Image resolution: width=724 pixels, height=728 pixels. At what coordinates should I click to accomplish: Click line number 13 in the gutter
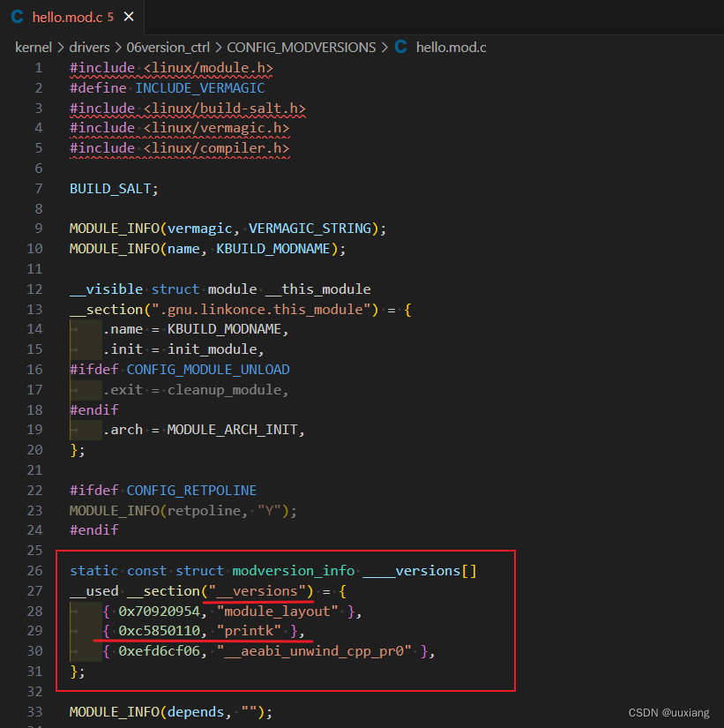(x=34, y=310)
